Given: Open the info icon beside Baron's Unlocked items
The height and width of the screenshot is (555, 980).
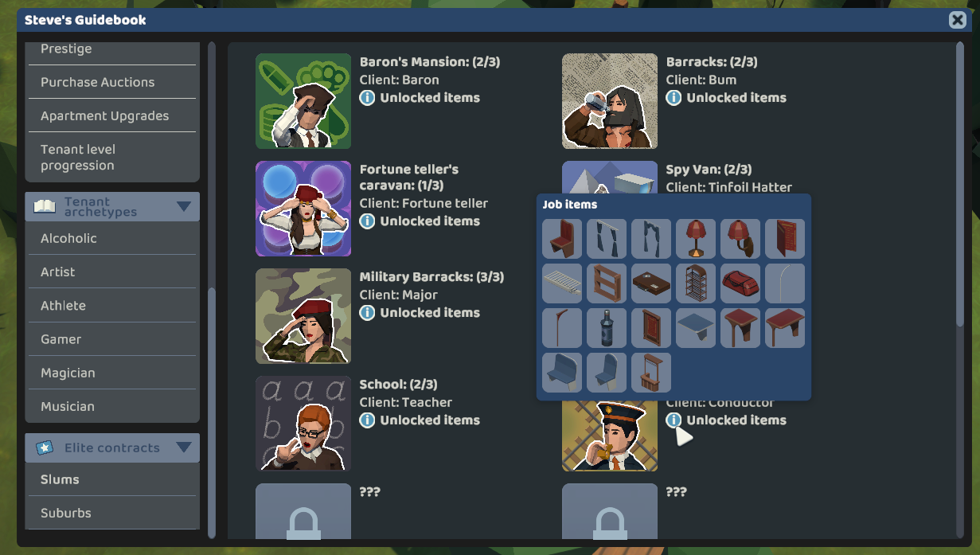Looking at the screenshot, I should tap(367, 98).
